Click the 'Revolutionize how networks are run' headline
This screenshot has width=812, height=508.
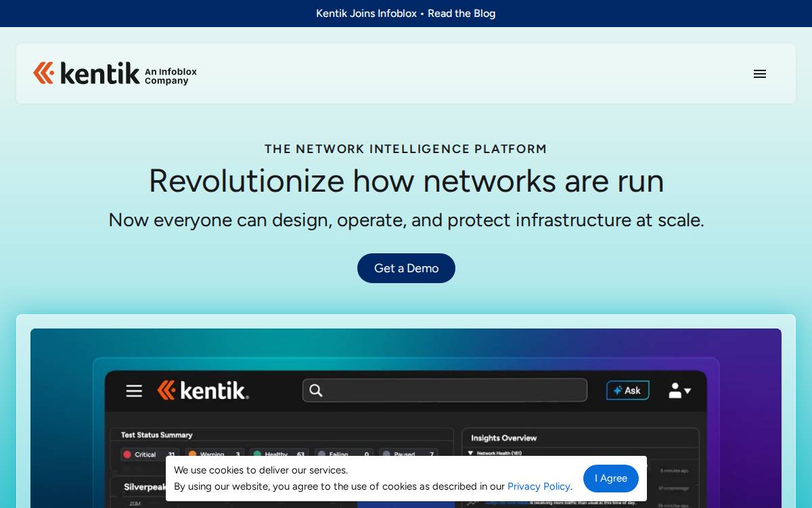[406, 181]
